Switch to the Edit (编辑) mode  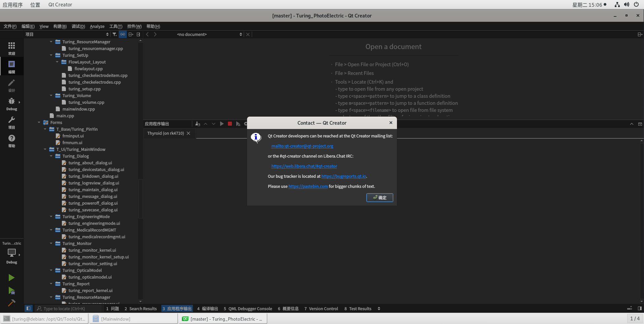(x=11, y=67)
